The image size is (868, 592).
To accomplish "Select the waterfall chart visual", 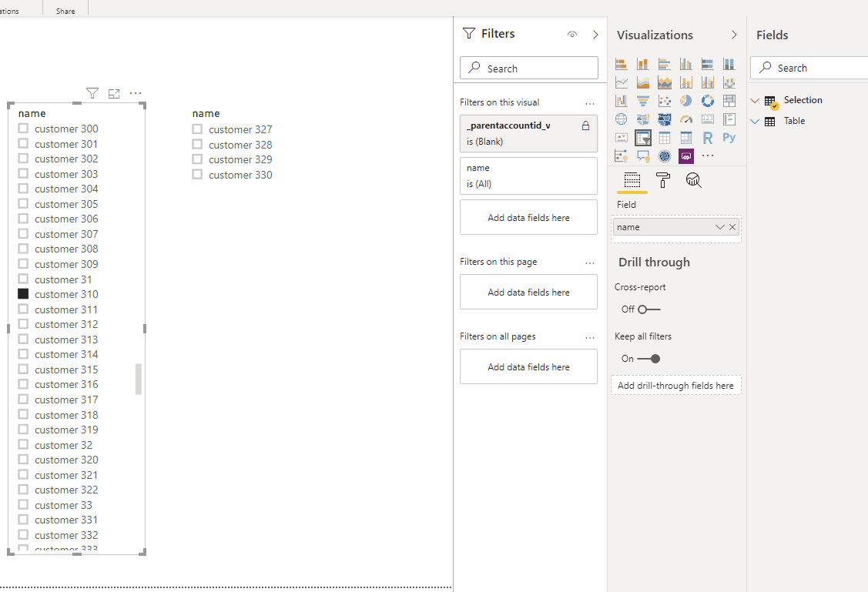I will (x=621, y=101).
